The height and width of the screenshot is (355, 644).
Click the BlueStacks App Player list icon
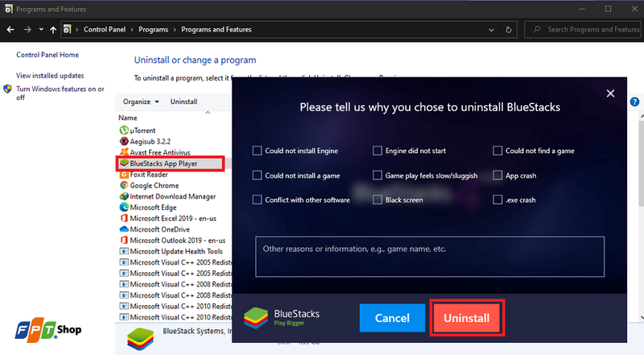[124, 163]
